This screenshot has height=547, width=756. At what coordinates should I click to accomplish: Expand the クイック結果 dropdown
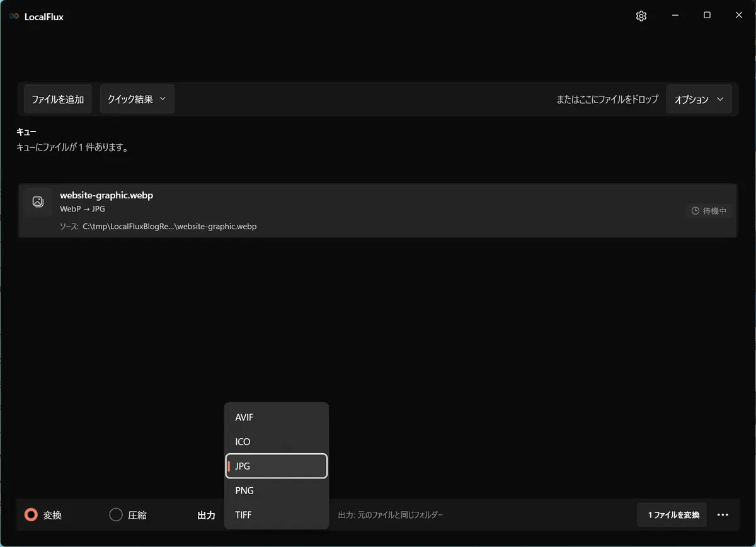click(x=137, y=99)
